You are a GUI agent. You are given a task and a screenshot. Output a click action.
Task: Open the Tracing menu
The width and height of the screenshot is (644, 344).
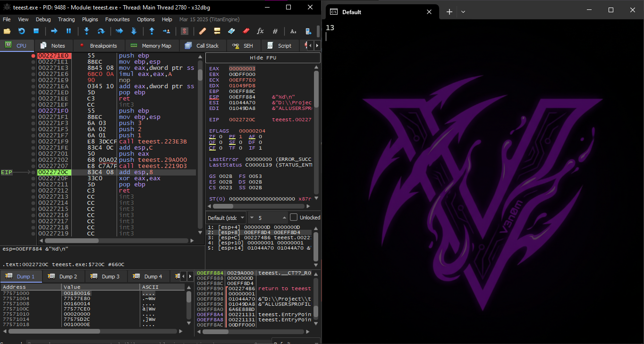pyautogui.click(x=66, y=19)
